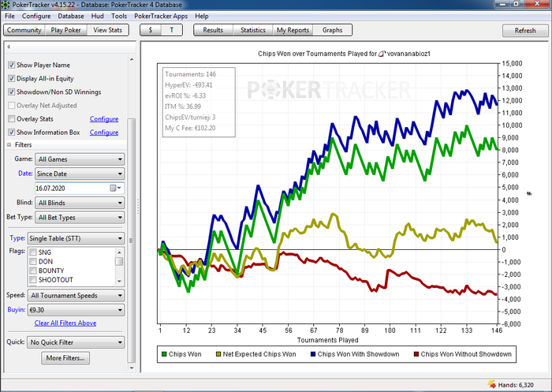Open the Quick Filter dropdown
Screen dimensions: 552x392
click(76, 342)
